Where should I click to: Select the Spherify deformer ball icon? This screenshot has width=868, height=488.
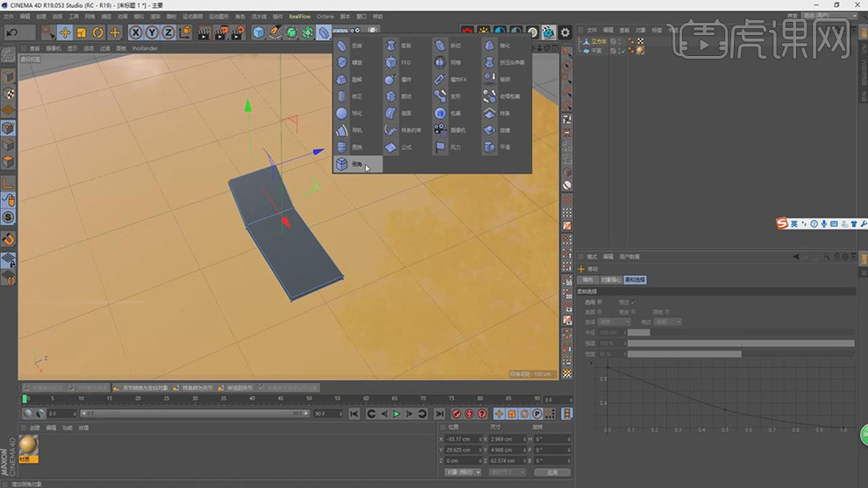tap(342, 113)
